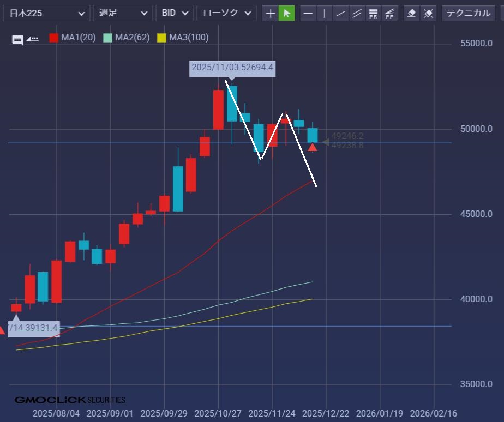Click the eraser delete-object tool
504x422 pixels.
(x=412, y=13)
